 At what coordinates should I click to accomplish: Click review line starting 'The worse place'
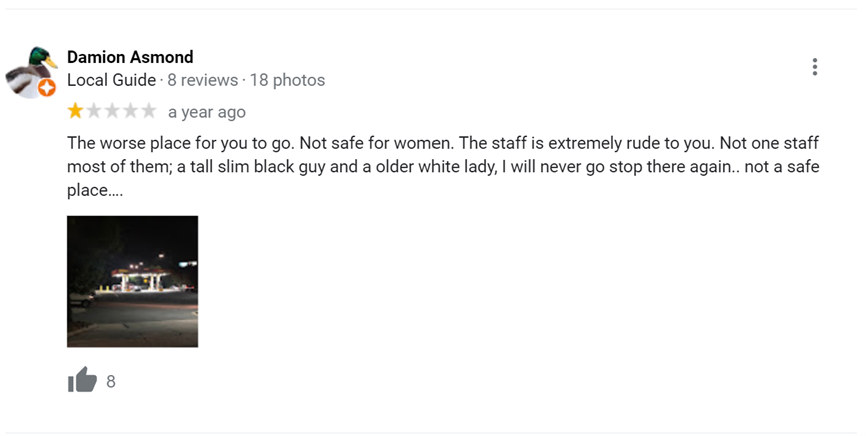coord(443,143)
